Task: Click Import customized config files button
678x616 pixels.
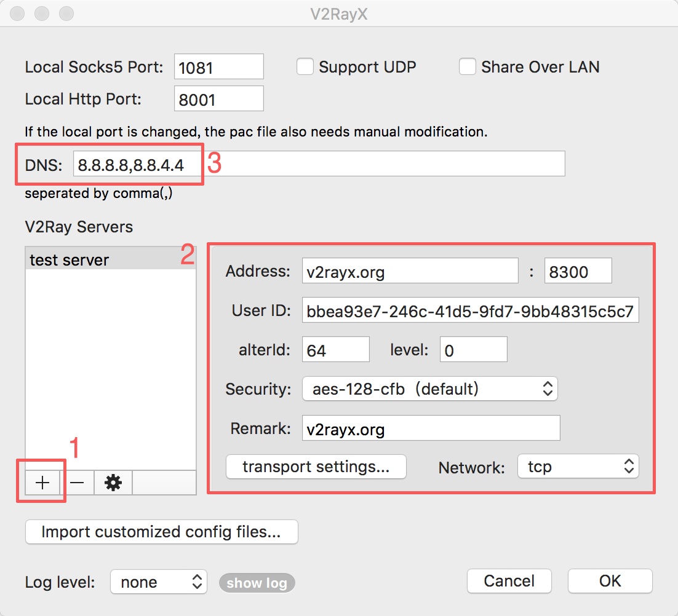Action: click(x=161, y=532)
